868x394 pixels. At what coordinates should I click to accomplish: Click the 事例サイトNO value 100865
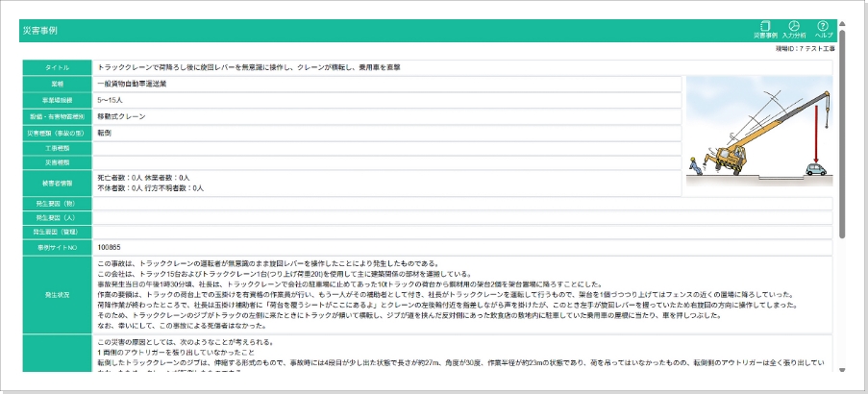click(x=112, y=247)
